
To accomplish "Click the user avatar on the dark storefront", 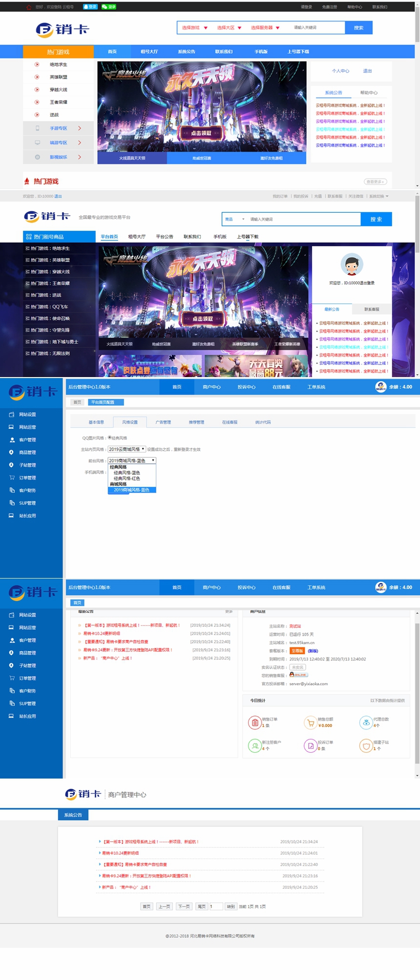I will 352,265.
